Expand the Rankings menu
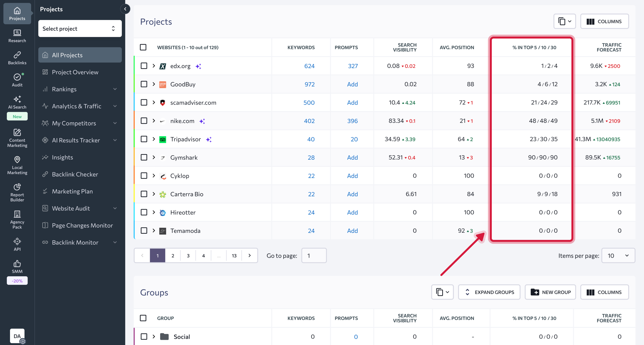The width and height of the screenshot is (644, 345). point(80,89)
